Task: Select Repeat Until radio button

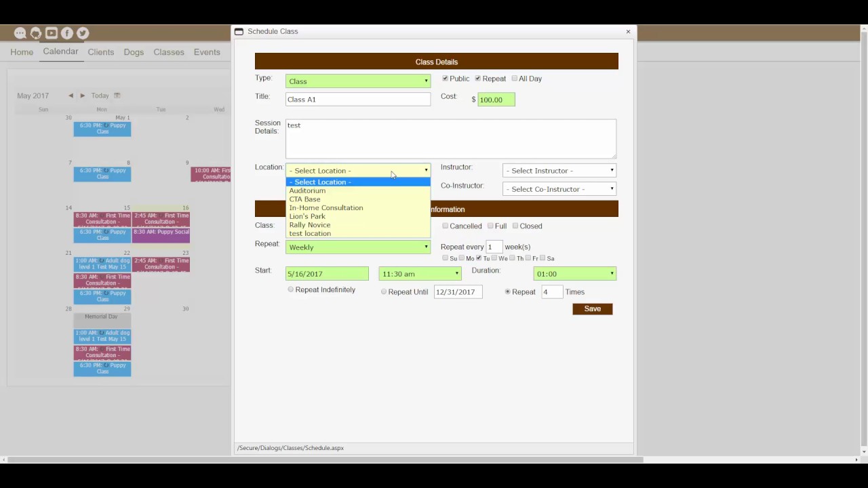Action: (384, 291)
